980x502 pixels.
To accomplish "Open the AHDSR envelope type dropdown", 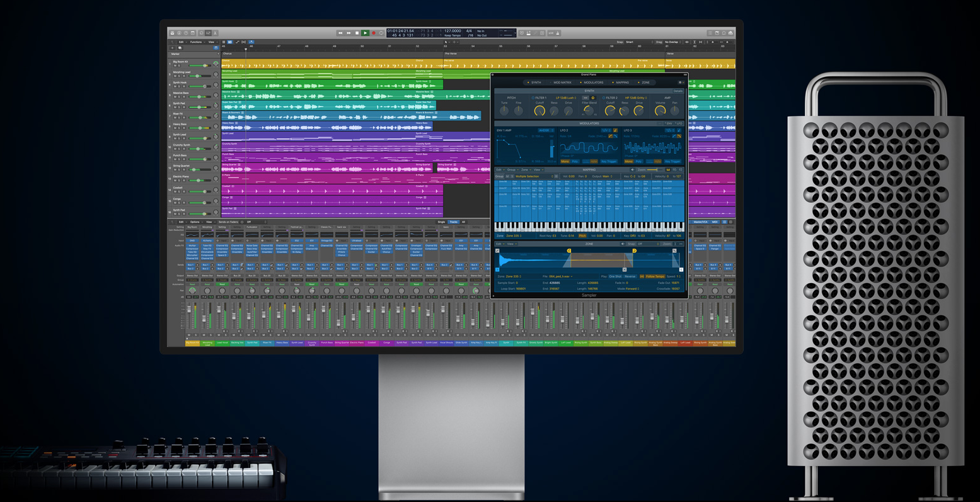I will [x=546, y=131].
